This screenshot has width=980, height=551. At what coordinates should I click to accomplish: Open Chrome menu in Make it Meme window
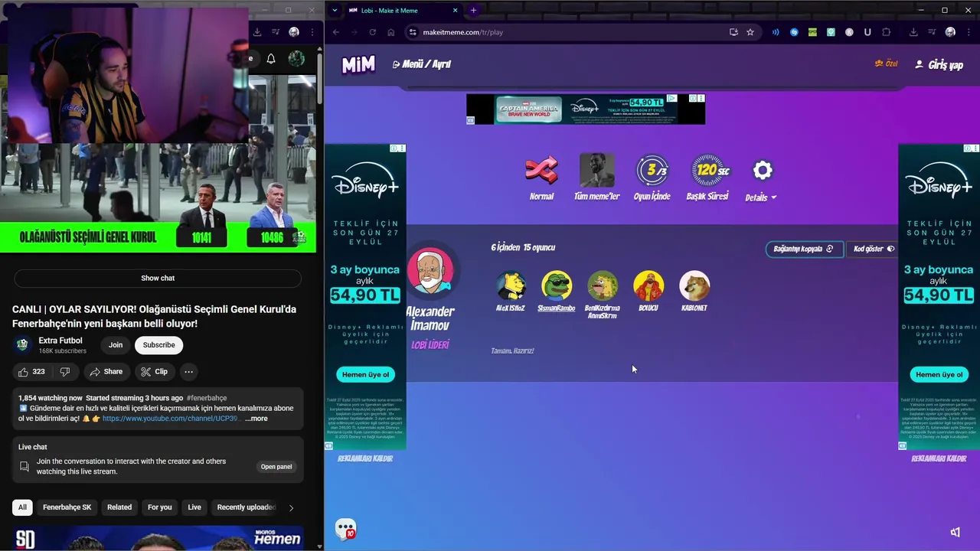point(969,32)
